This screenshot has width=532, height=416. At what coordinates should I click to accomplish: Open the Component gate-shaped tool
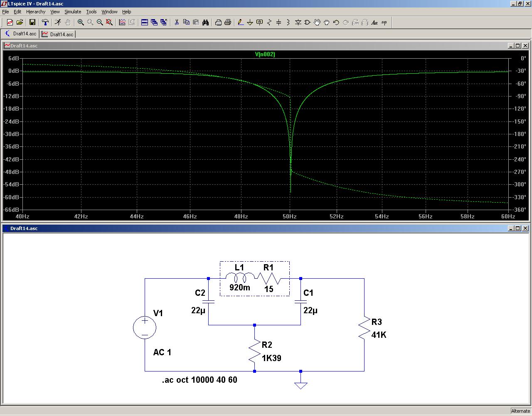coord(308,22)
